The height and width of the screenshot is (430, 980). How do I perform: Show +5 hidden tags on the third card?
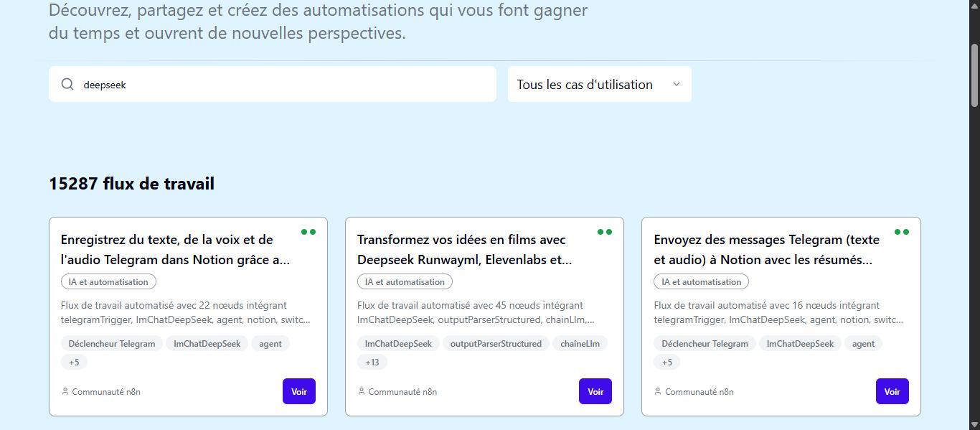tap(667, 363)
